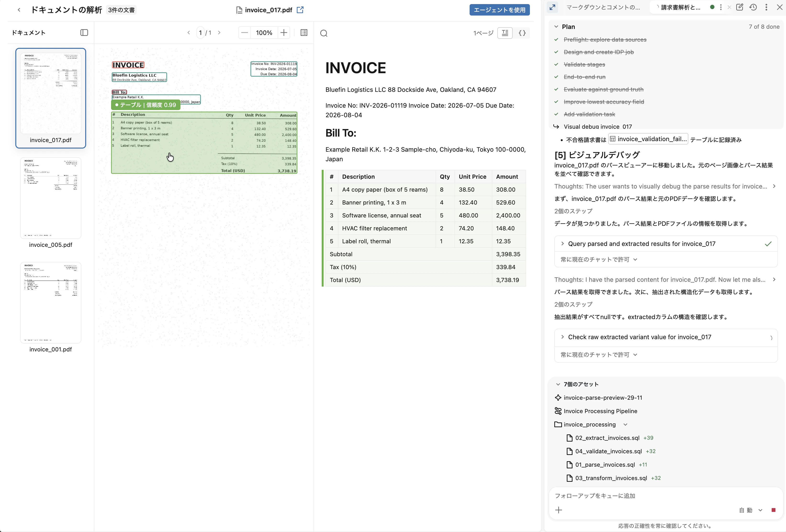Switch to マークダウンとコメントの chat tab
The width and height of the screenshot is (786, 532).
(603, 7)
